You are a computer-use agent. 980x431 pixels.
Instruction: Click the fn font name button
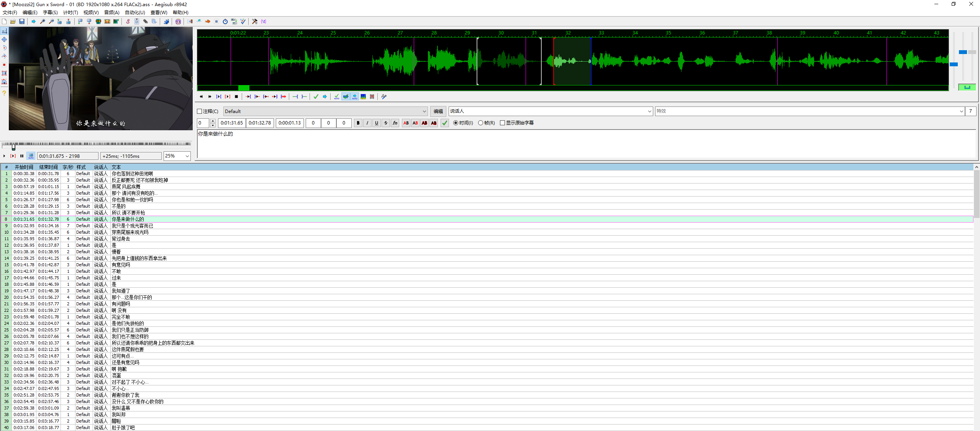395,123
